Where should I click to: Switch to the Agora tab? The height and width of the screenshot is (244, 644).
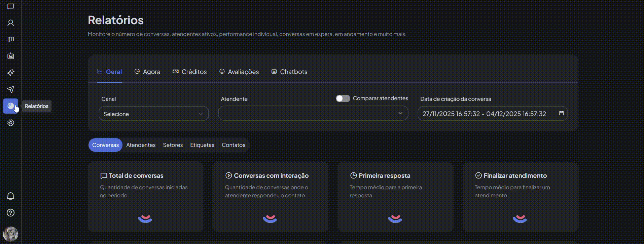point(147,72)
